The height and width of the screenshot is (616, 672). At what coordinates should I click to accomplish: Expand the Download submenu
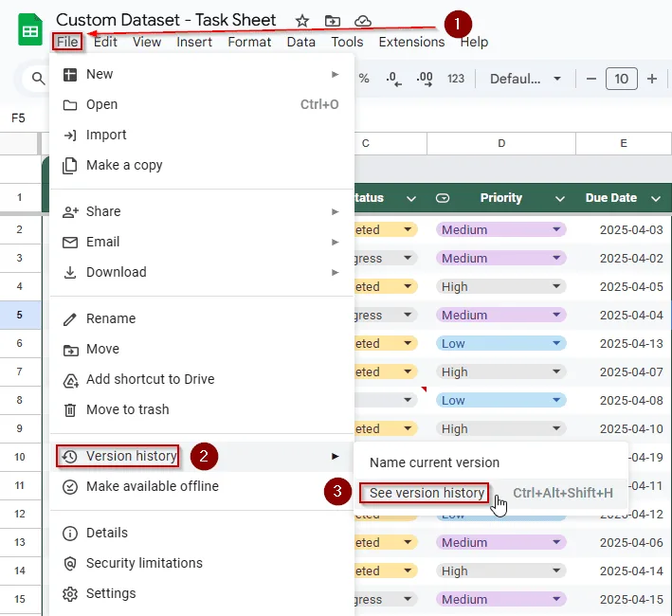point(202,272)
